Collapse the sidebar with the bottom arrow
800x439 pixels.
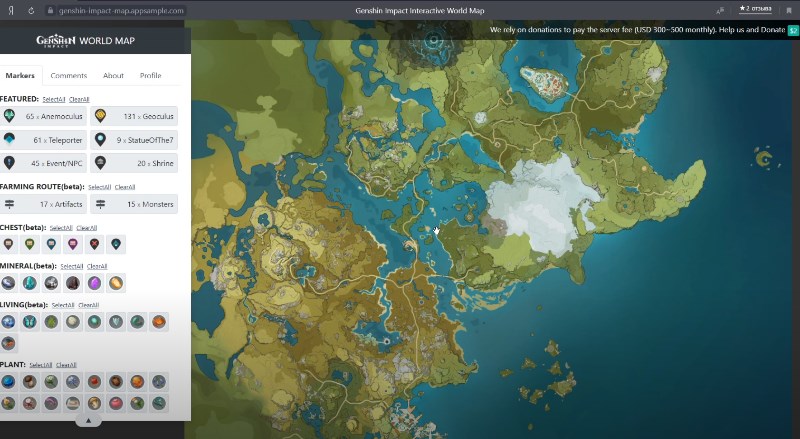[x=88, y=421]
